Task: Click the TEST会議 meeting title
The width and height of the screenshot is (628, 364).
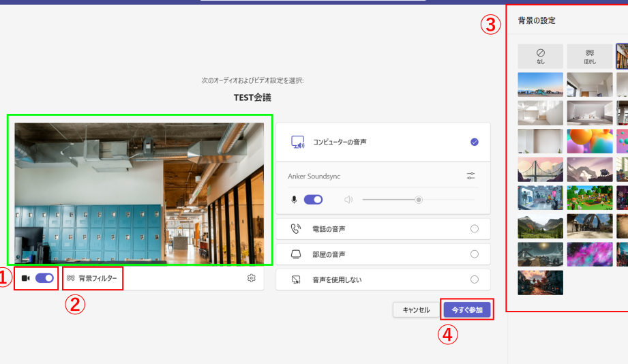Action: point(252,97)
